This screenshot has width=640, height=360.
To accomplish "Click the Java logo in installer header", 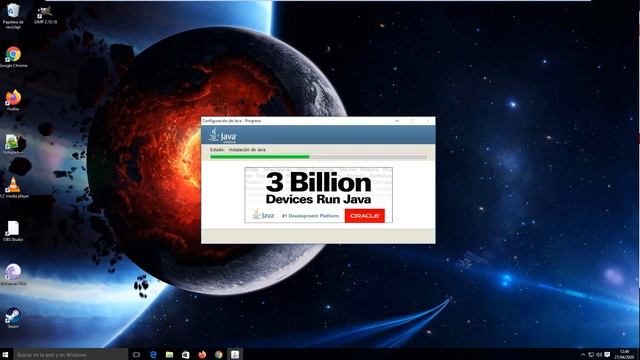I will (x=222, y=135).
